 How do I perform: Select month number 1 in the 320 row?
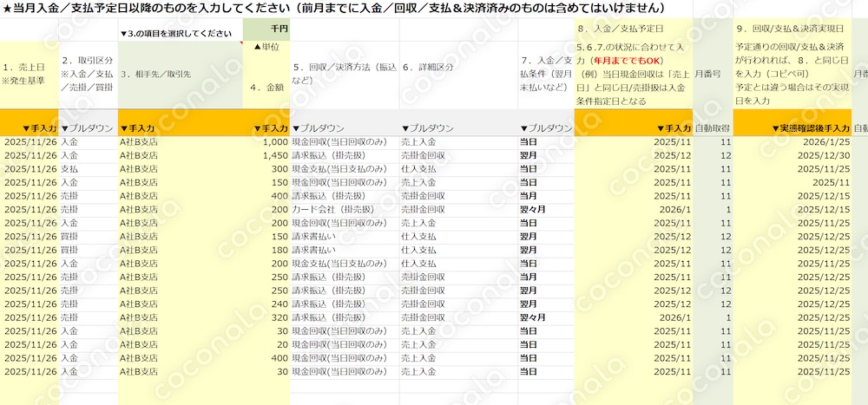[x=713, y=317]
